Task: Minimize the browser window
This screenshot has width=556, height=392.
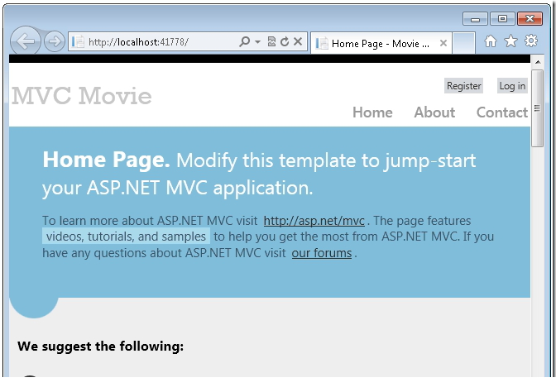Action: [x=475, y=19]
